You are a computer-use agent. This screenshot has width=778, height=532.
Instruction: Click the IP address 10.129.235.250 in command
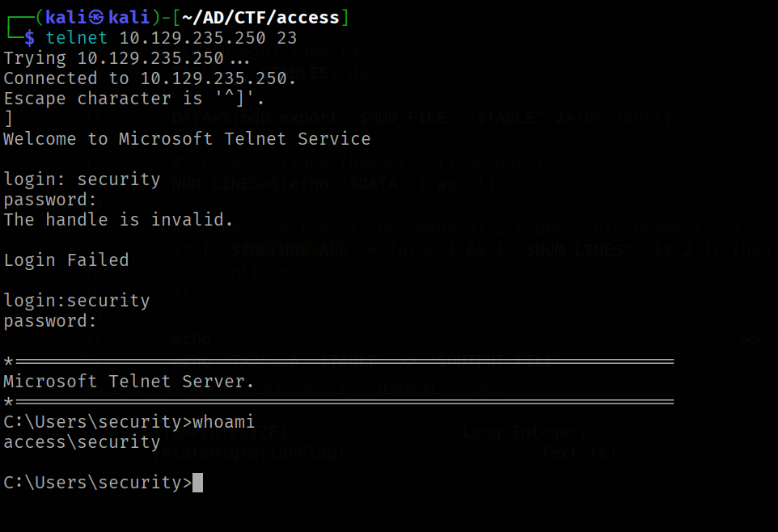click(192, 38)
